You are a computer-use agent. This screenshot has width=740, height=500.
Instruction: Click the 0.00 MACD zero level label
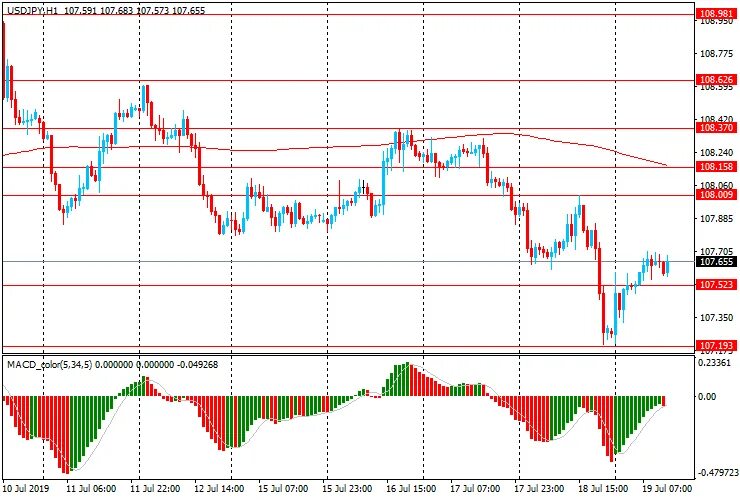(x=707, y=397)
